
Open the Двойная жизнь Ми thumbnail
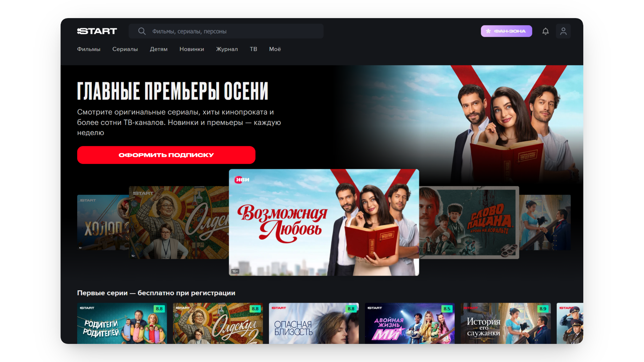click(410, 323)
